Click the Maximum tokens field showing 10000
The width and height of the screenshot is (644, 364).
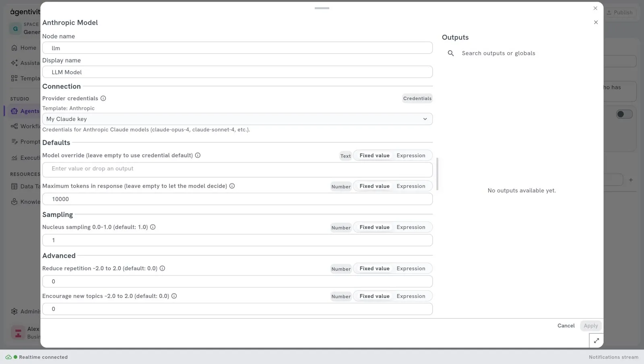[x=237, y=199]
